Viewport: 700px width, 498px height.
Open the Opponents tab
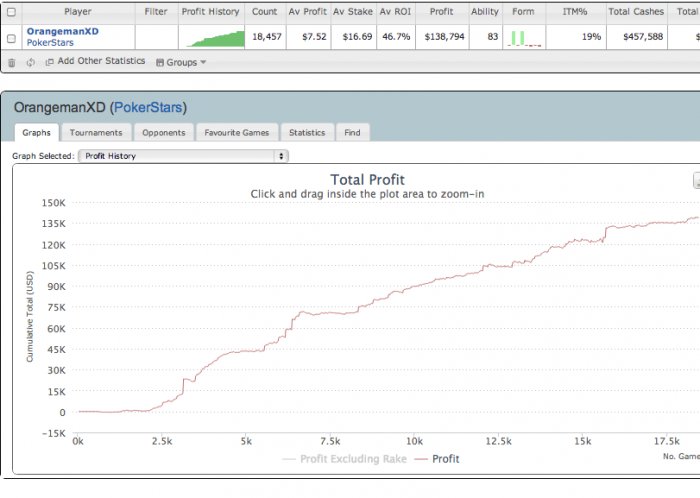point(163,132)
